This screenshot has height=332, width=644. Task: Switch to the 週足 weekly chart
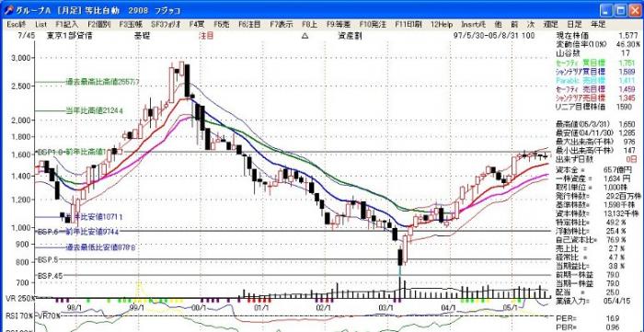[x=550, y=24]
